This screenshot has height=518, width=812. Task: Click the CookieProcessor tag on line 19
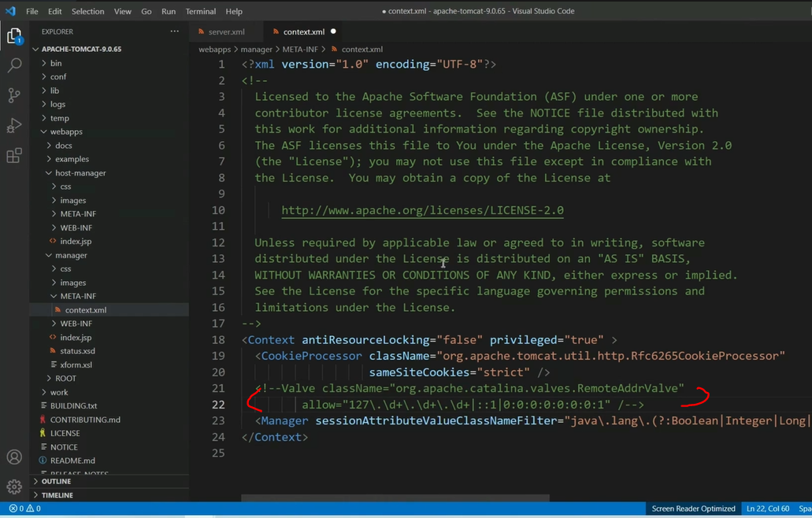[311, 356]
